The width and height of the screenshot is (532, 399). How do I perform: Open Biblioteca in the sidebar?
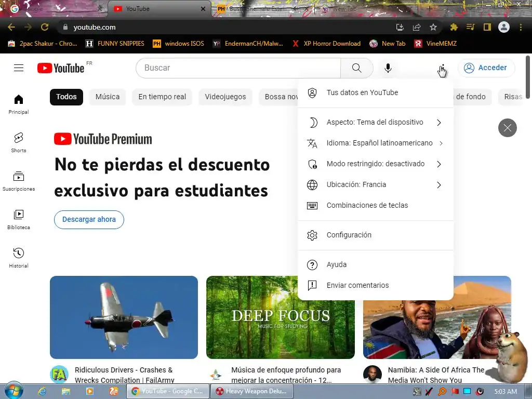coord(19,220)
